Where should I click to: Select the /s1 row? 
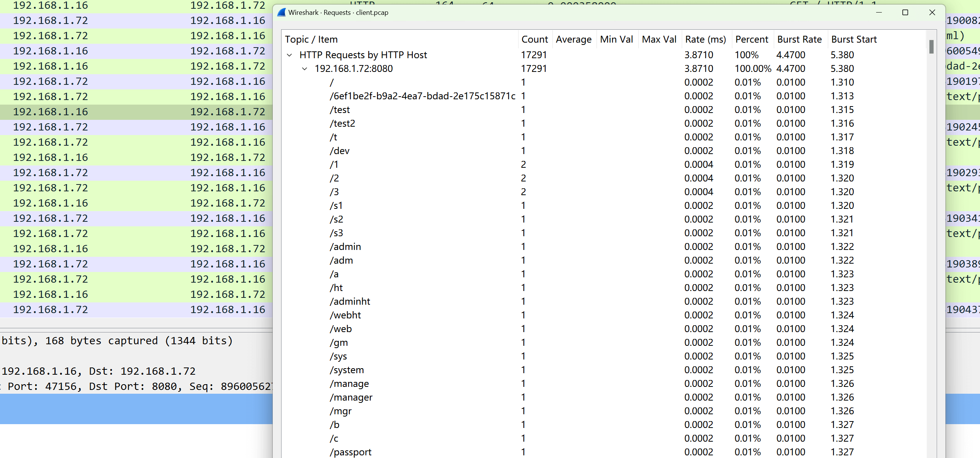click(605, 206)
